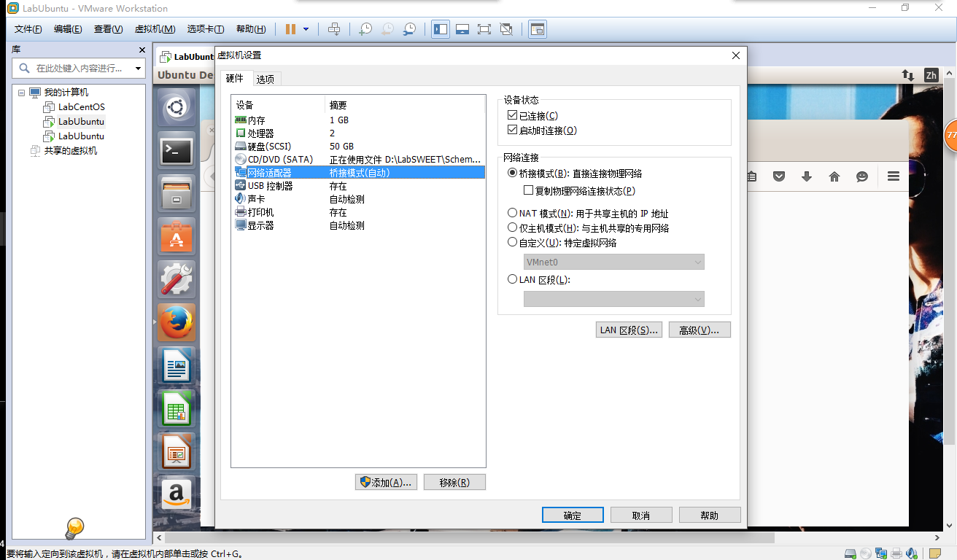Open the 选项卡(T) menu
Screen dimensions: 957x560
pos(206,29)
